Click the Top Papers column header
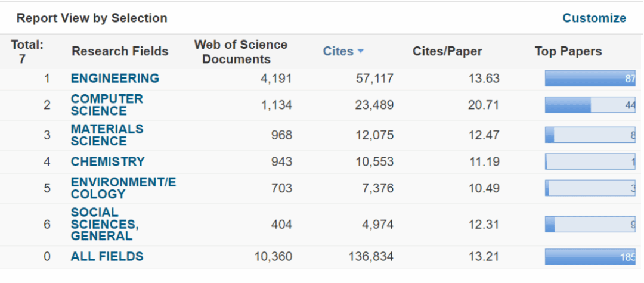Screen dimensions: 644x283 568,51
